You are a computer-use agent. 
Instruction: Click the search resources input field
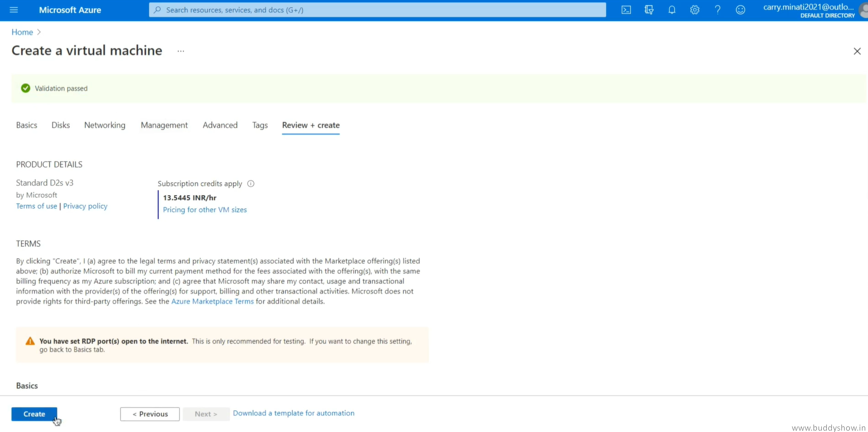click(378, 10)
